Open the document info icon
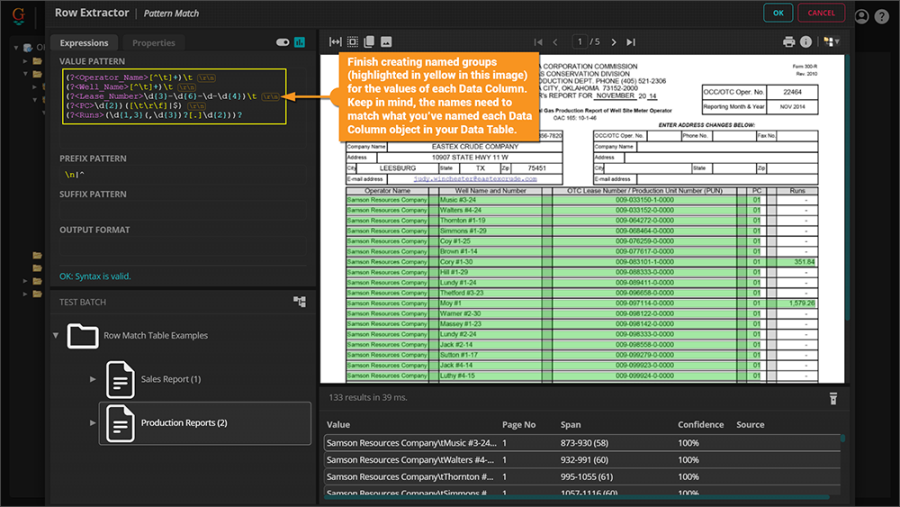Image resolution: width=900 pixels, height=507 pixels. (806, 42)
